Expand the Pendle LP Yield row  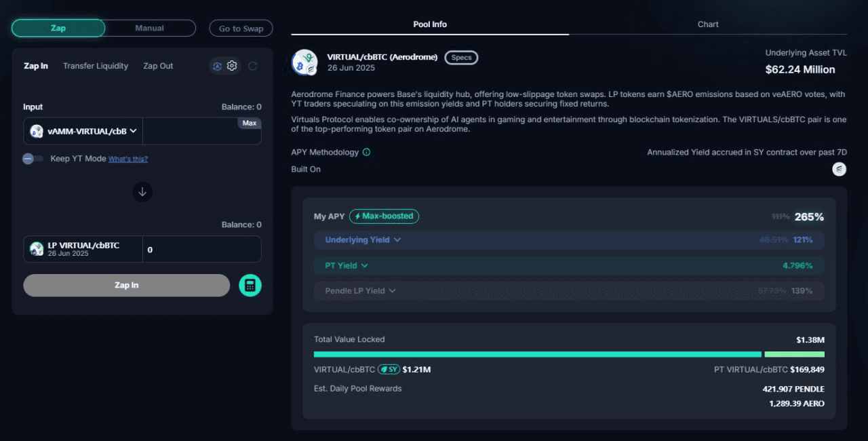tap(569, 290)
